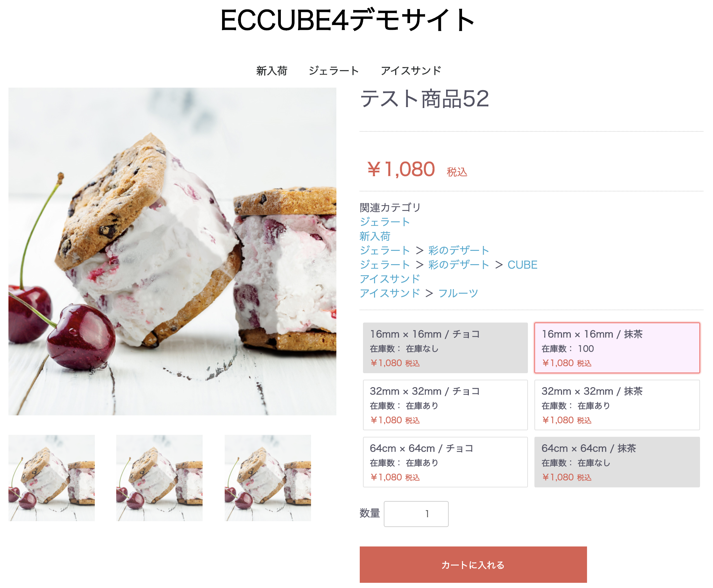The width and height of the screenshot is (713, 588).
Task: Pick the 64cm × 64cm / チョコ variant
Action: (x=445, y=462)
